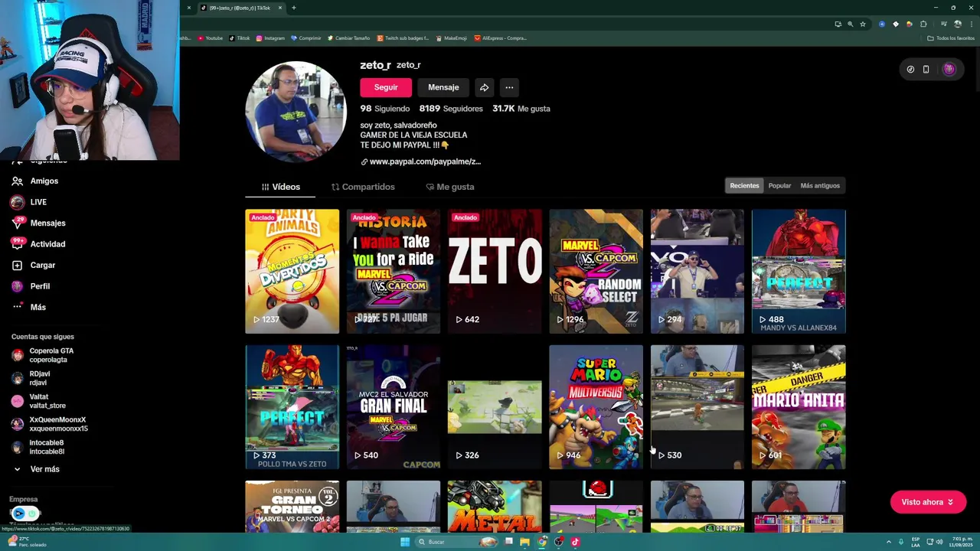Sort videos by Más antiguos
Screen dimensions: 980x551
click(x=820, y=185)
